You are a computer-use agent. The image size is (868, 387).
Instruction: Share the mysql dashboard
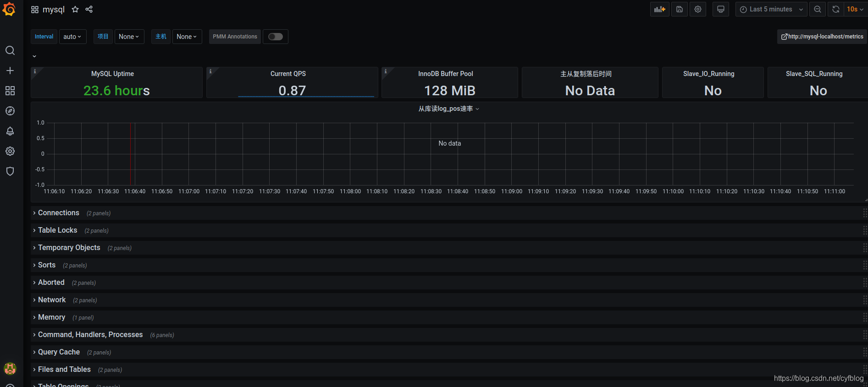pyautogui.click(x=89, y=9)
